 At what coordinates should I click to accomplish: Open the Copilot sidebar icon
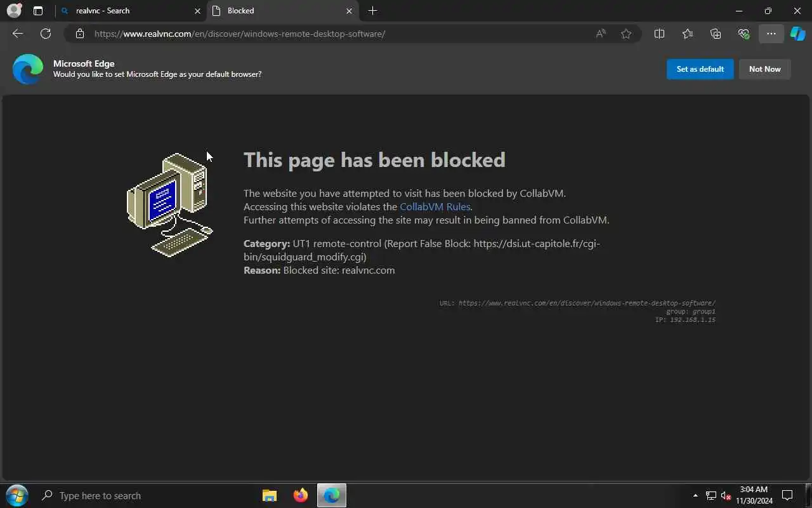(797, 34)
